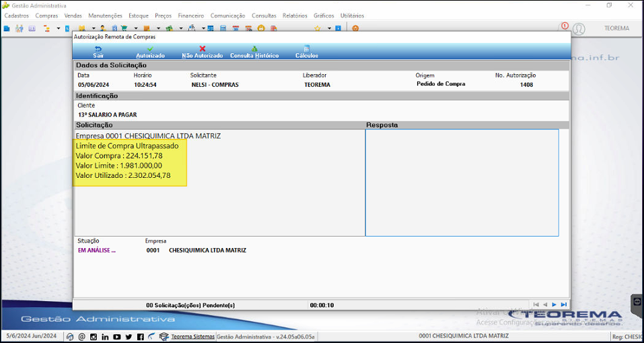Click the Não Autorizado button
Image resolution: width=644 pixels, height=343 pixels.
point(202,52)
